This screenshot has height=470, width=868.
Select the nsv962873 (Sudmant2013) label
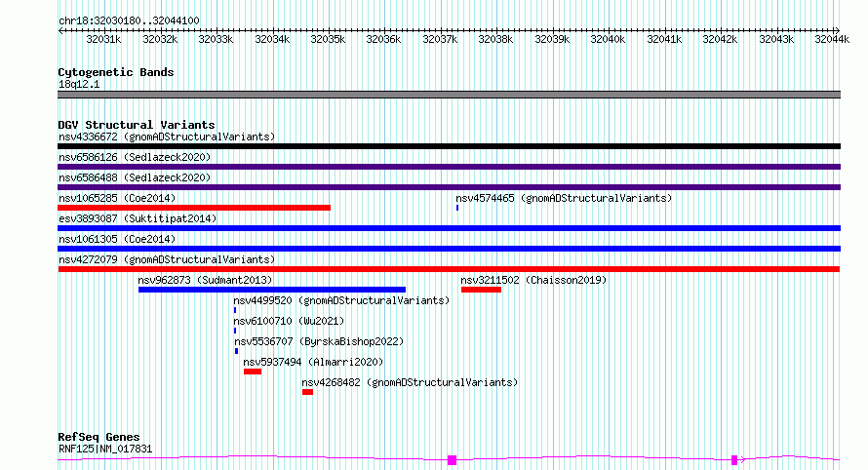click(x=205, y=280)
